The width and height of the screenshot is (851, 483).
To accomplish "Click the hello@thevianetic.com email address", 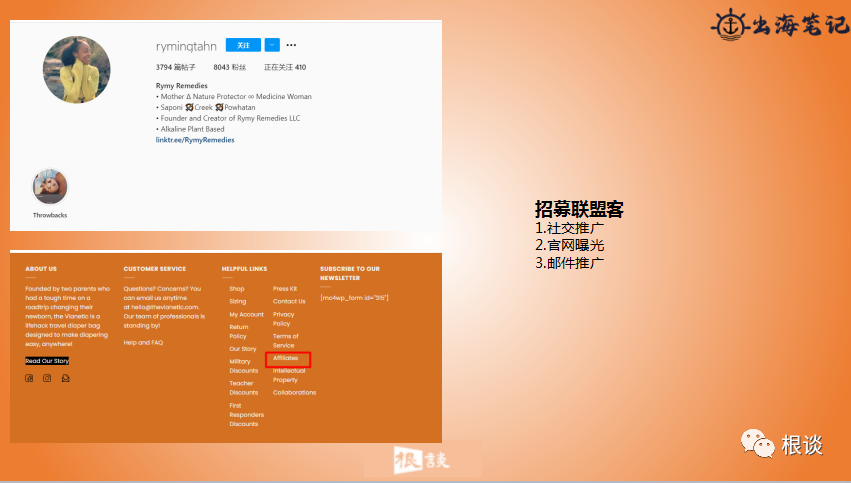I will tap(165, 307).
